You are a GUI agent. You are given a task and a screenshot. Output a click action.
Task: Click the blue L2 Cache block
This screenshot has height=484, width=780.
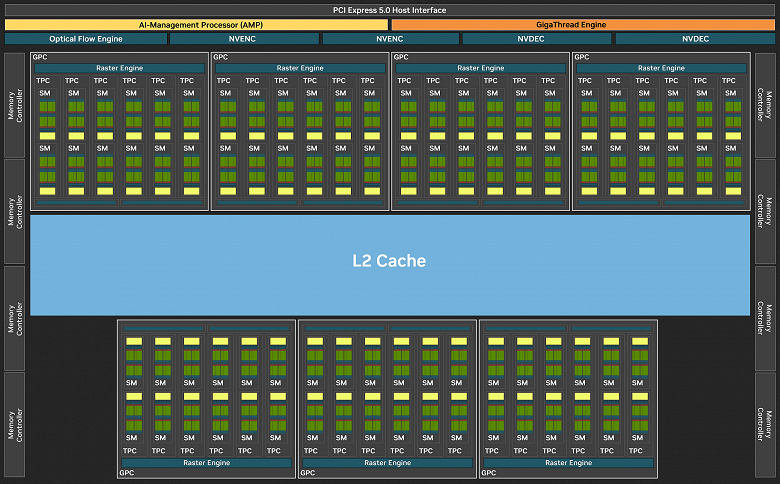point(390,265)
